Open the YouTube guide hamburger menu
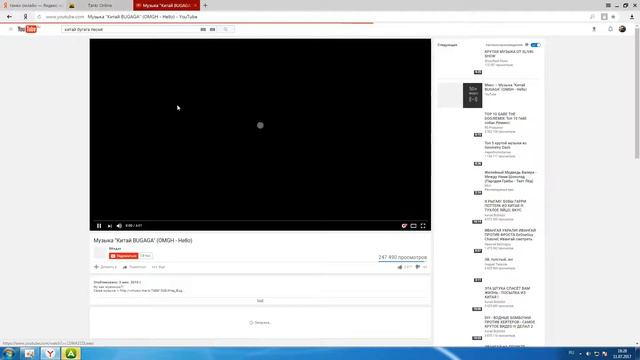640x360 pixels. click(11, 29)
